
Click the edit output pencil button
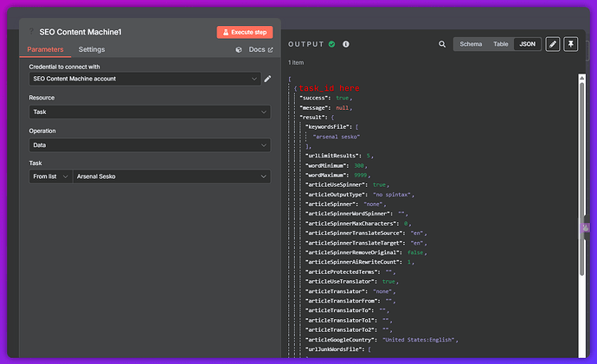[x=553, y=44]
